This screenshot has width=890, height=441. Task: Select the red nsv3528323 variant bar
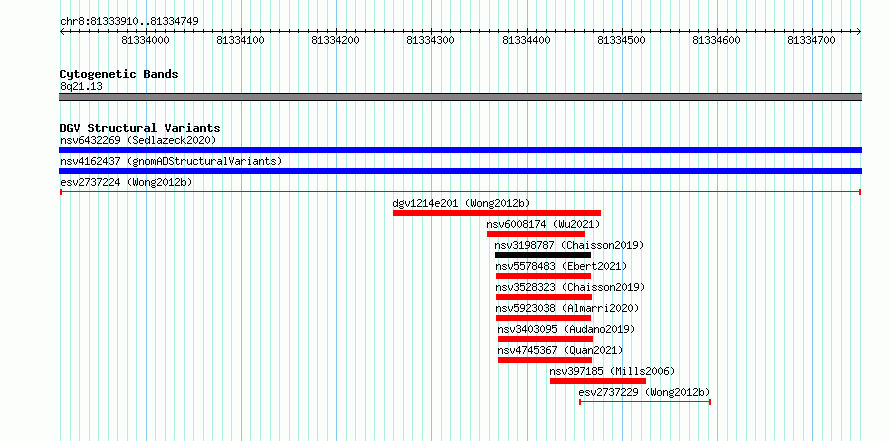pyautogui.click(x=544, y=297)
